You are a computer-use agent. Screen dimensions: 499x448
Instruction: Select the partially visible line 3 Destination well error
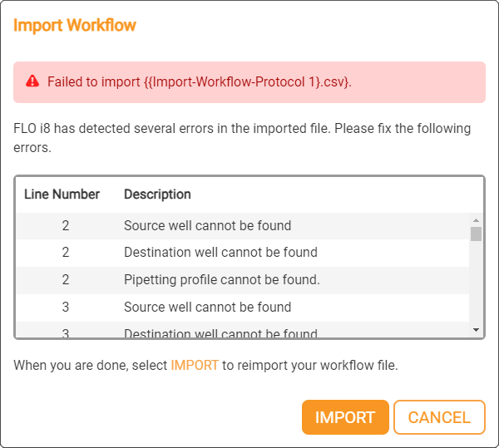pos(220,333)
